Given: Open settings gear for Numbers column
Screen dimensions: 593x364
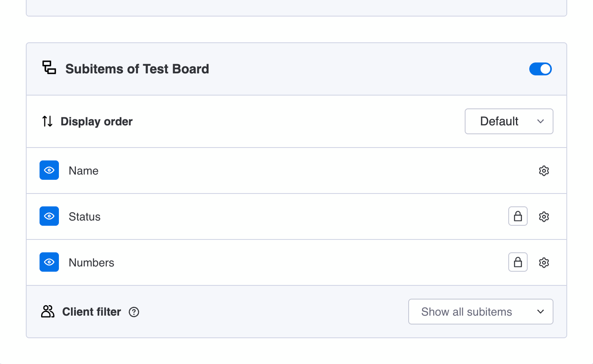Looking at the screenshot, I should coord(544,263).
